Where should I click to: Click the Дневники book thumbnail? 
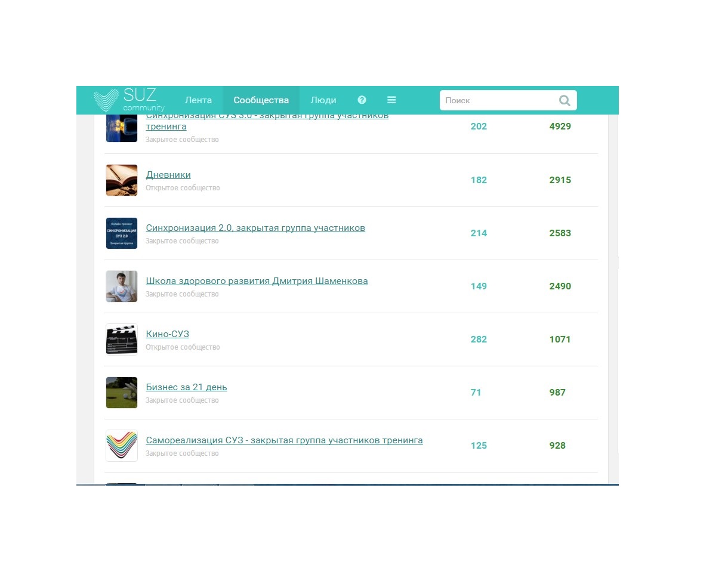pyautogui.click(x=122, y=180)
